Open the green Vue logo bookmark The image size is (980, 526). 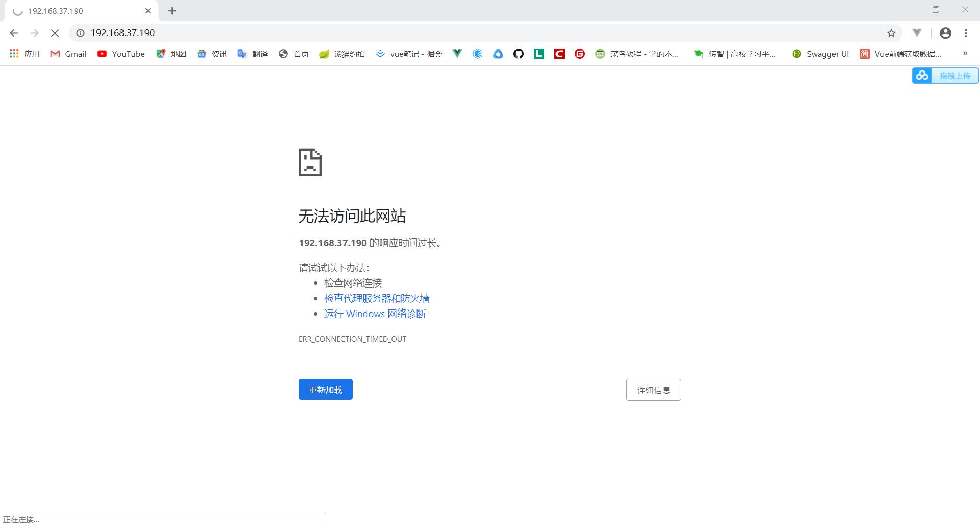tap(457, 54)
